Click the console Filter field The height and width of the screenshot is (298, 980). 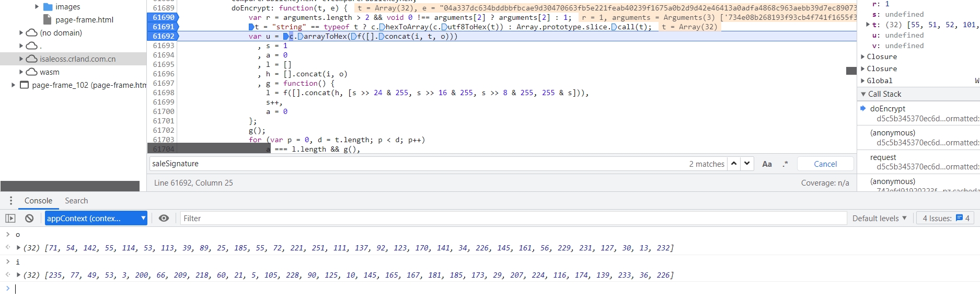pyautogui.click(x=513, y=219)
